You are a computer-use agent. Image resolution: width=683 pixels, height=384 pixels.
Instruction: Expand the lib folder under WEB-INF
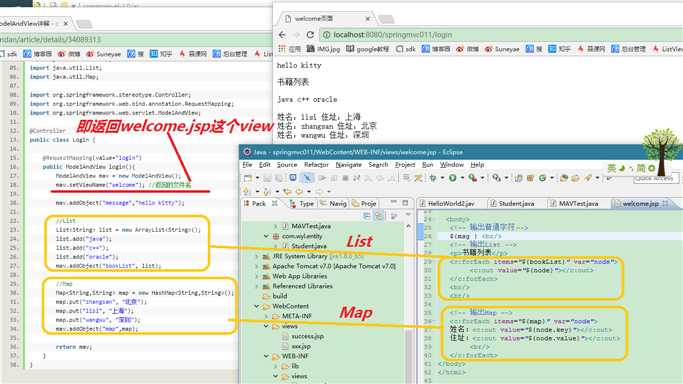point(276,366)
